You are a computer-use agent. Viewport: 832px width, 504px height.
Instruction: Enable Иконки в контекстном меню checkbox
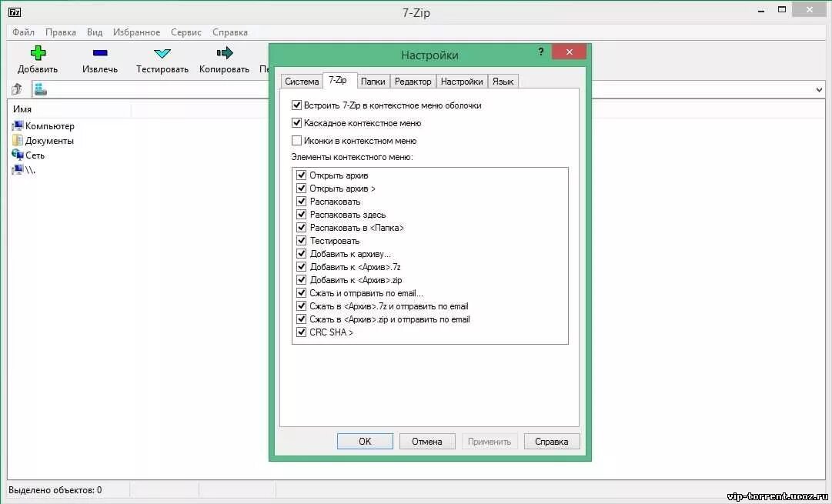296,141
